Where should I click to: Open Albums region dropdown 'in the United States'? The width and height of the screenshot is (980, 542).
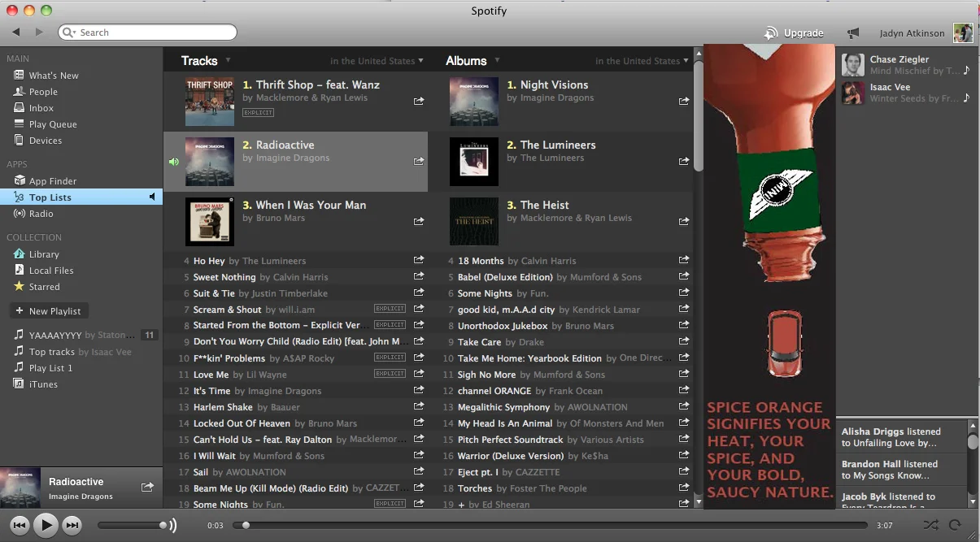click(642, 61)
